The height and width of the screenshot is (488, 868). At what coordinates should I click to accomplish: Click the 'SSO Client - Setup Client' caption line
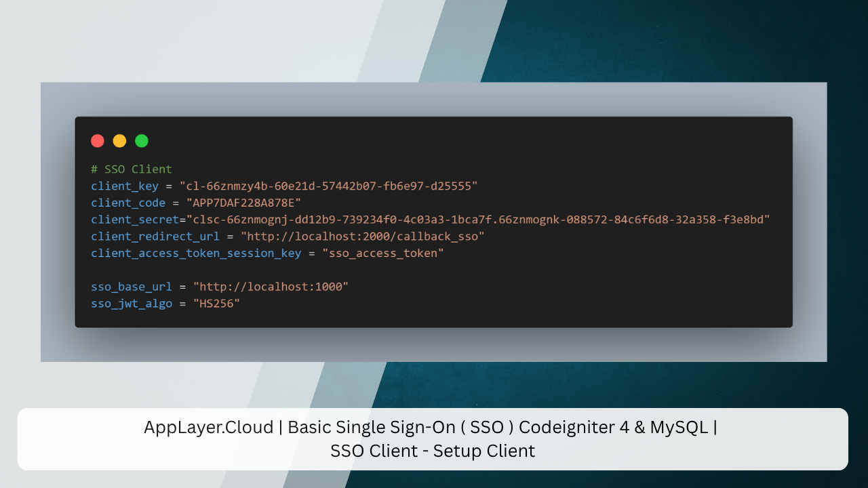433,451
